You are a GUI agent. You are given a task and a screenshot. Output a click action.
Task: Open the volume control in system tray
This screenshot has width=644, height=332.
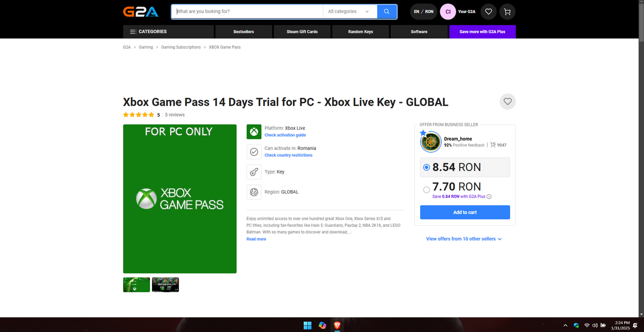click(595, 325)
